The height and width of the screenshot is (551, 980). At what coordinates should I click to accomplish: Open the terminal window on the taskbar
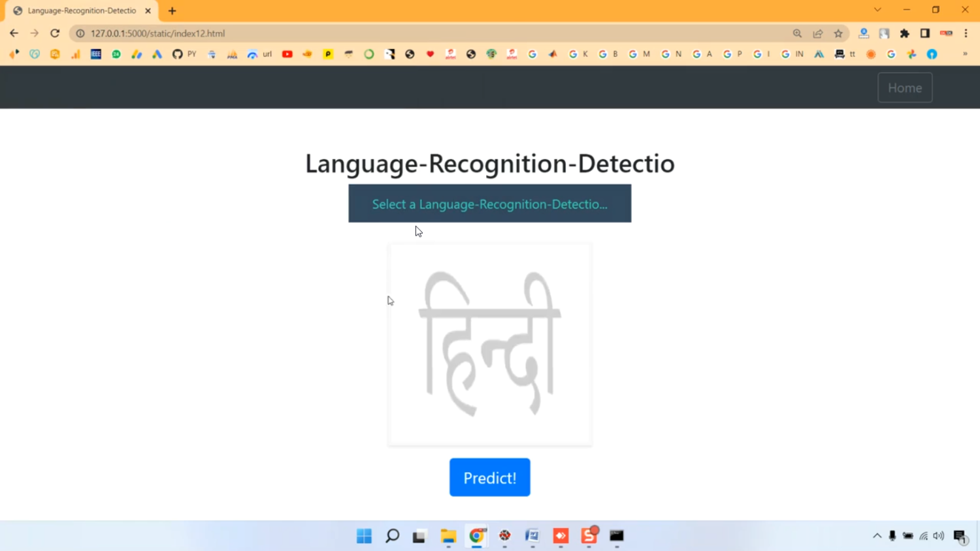pyautogui.click(x=617, y=536)
